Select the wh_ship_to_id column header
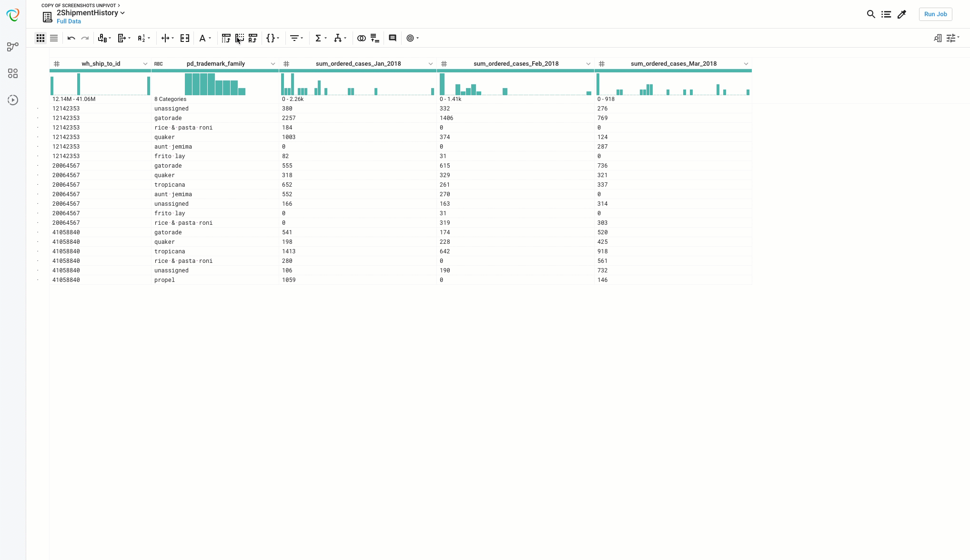This screenshot has height=560, width=970. tap(101, 63)
